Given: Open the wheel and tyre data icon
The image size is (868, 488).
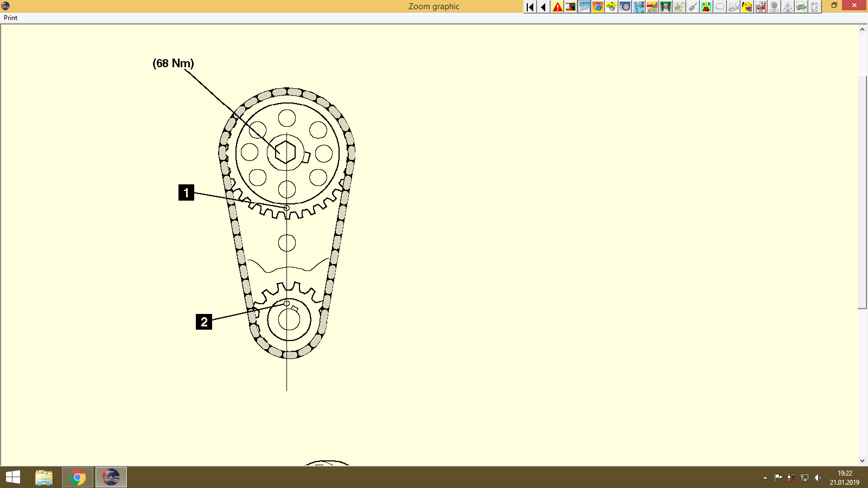Looking at the screenshot, I should coord(625,7).
